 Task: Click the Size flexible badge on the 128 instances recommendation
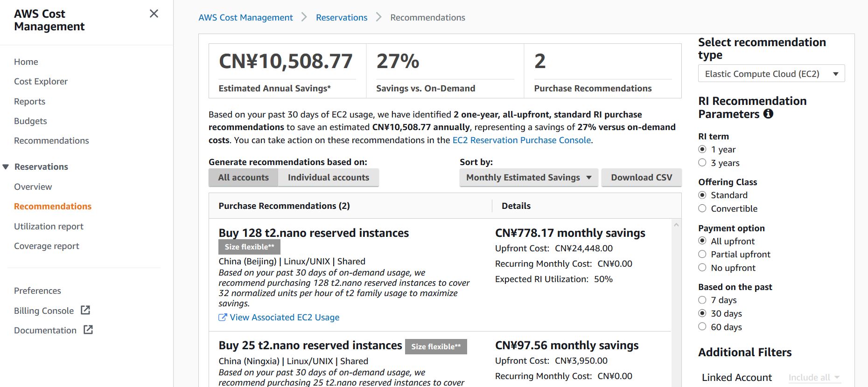tap(249, 247)
